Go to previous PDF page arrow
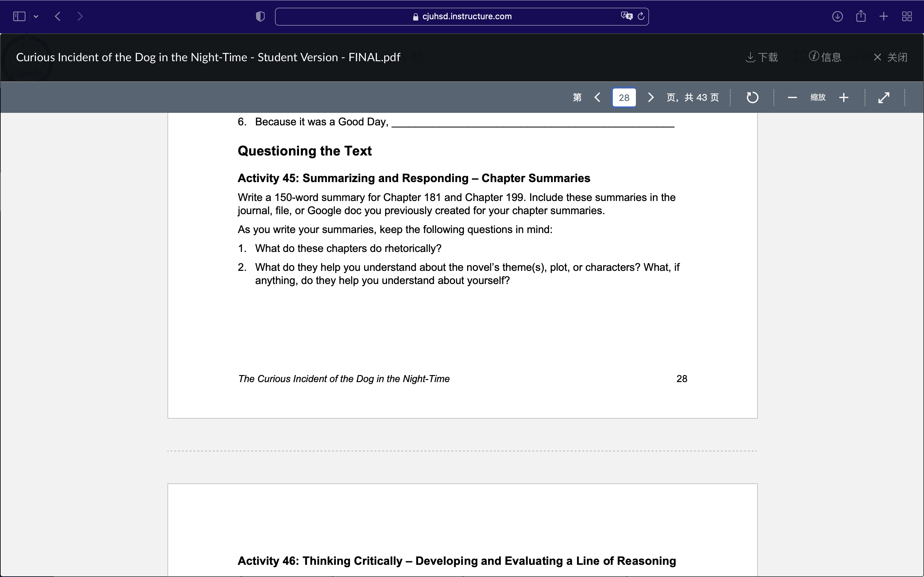The image size is (924, 577). coord(597,98)
